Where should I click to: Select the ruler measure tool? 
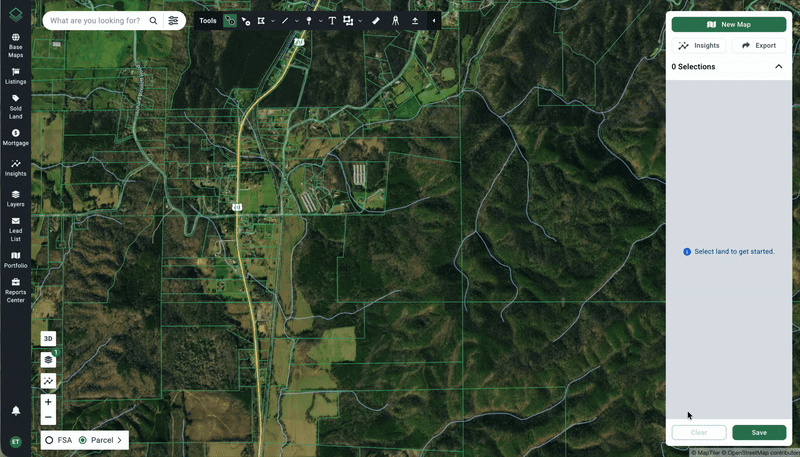(x=376, y=20)
